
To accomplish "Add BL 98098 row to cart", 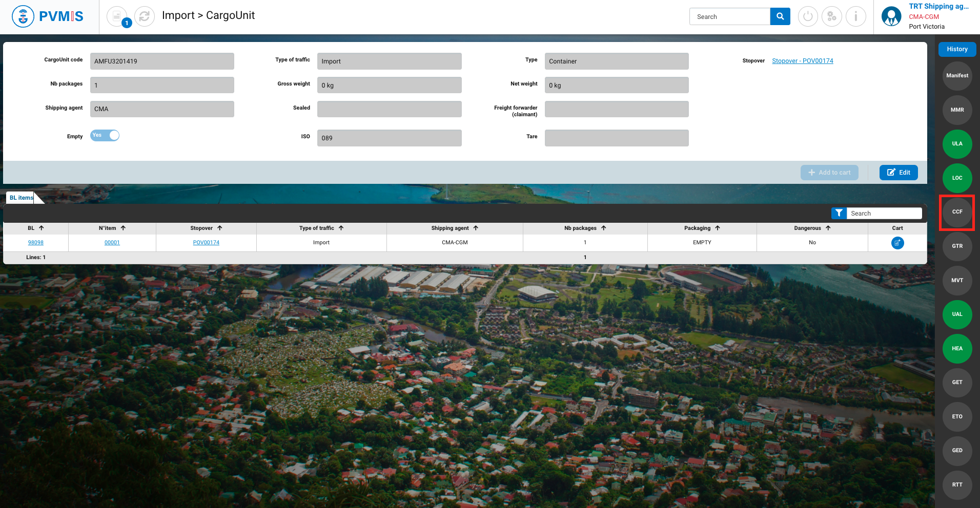I will tap(897, 243).
